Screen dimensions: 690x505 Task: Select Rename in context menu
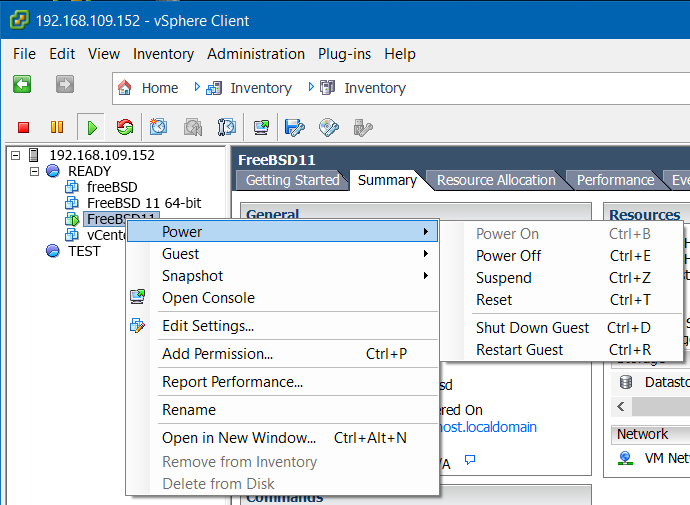(283, 410)
